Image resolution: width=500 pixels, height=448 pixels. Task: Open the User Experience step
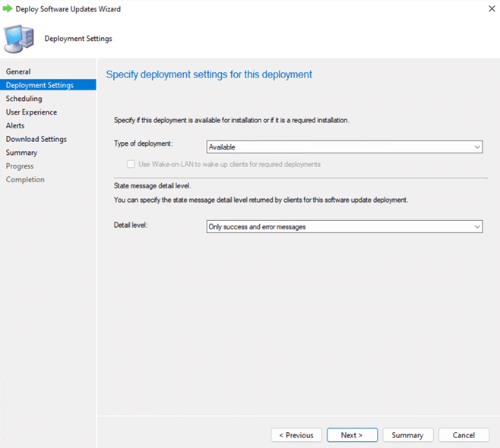(x=31, y=112)
